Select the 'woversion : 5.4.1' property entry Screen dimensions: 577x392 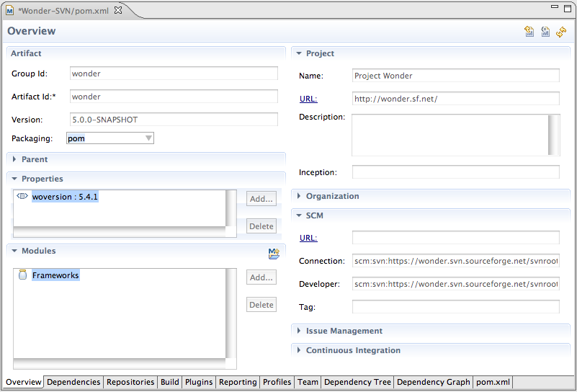click(65, 197)
